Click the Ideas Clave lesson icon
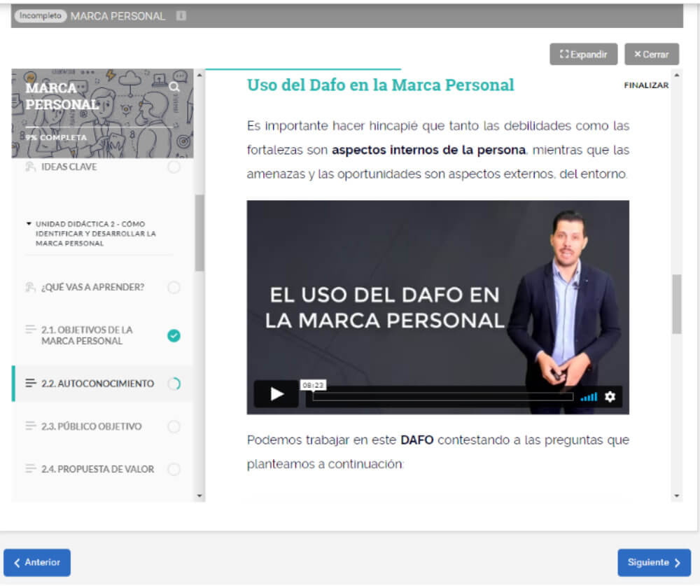700x588 pixels. [x=30, y=167]
